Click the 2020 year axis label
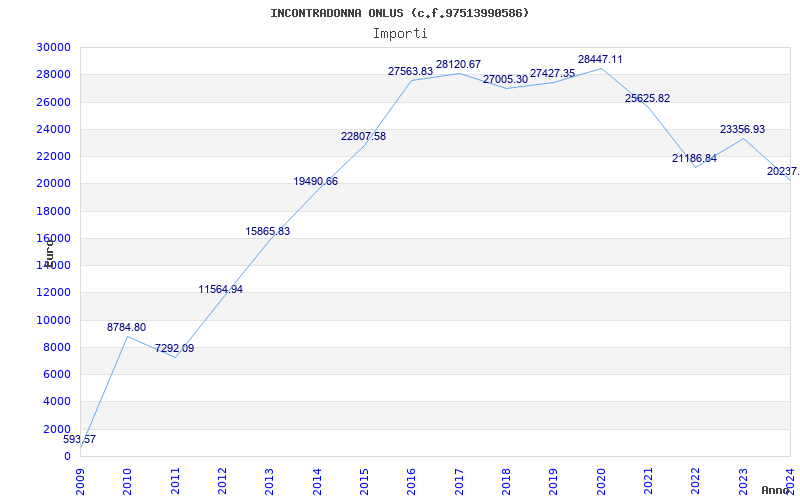This screenshot has width=800, height=500. 601,482
